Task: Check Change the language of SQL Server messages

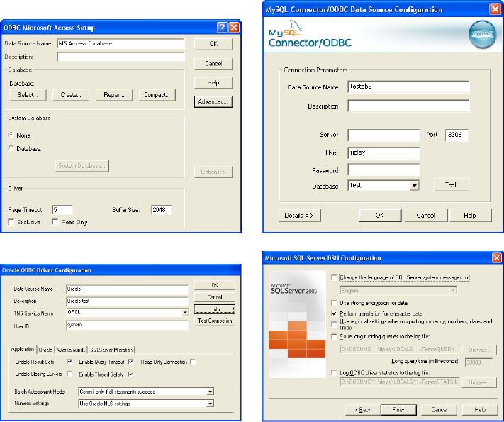Action: tap(335, 277)
